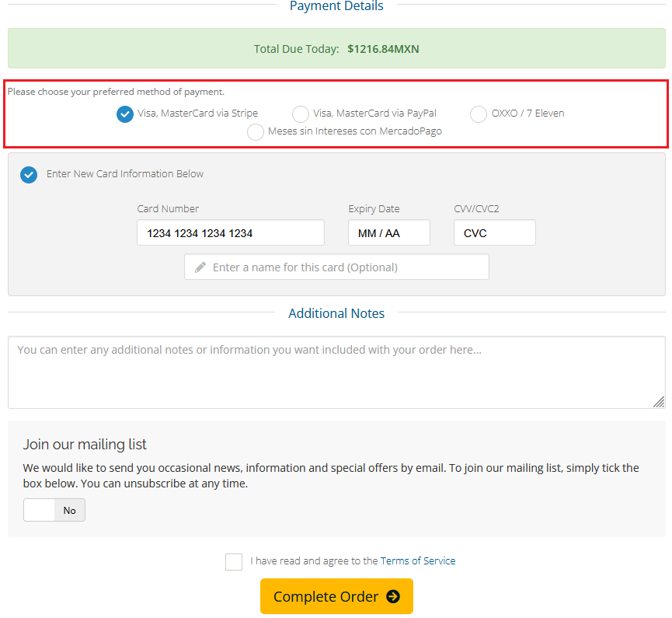
Task: Select Enter New Card Information Below option
Action: tap(29, 175)
